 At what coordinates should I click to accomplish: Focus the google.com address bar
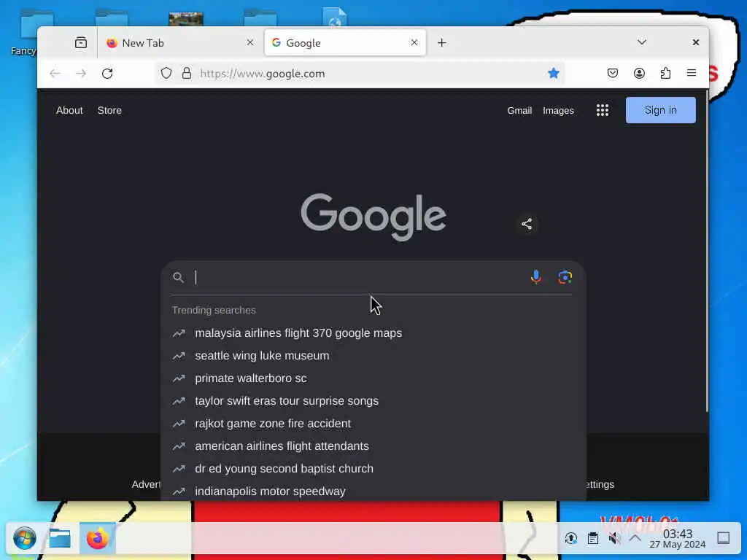pyautogui.click(x=360, y=74)
